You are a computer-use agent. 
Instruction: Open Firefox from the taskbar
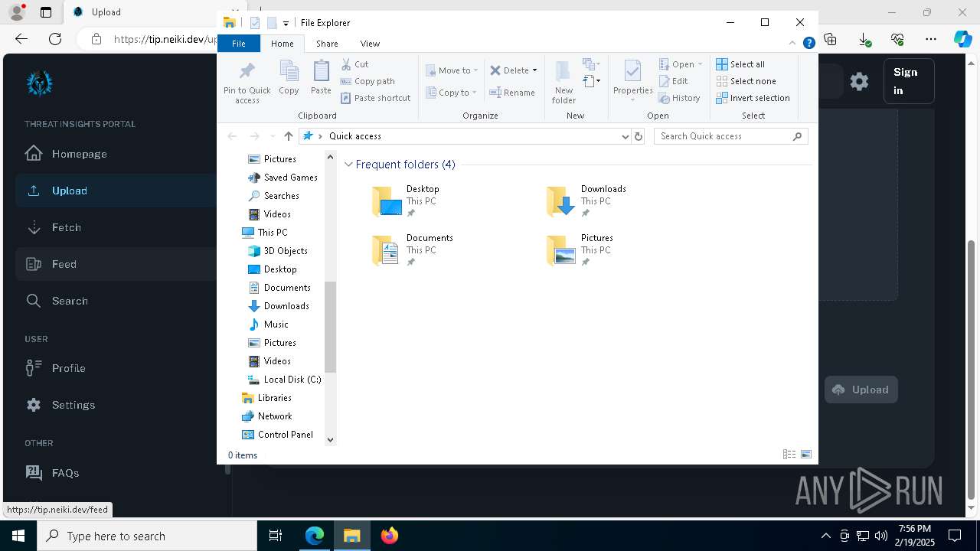coord(389,536)
